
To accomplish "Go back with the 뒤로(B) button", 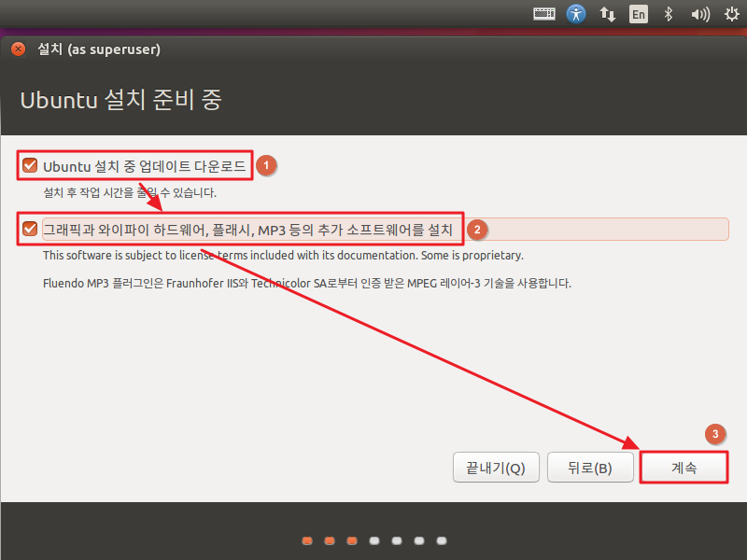I will 590,468.
